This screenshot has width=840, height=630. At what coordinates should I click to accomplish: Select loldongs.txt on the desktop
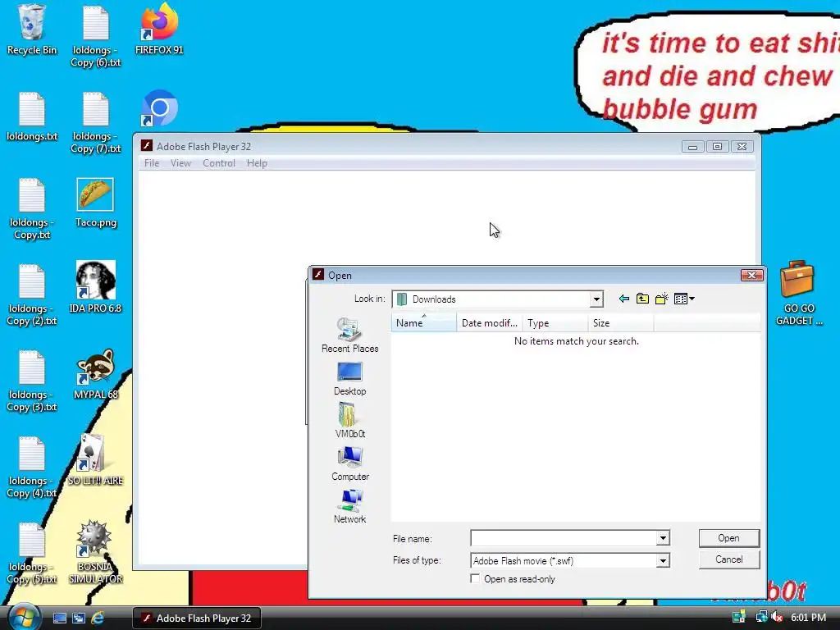[x=32, y=116]
